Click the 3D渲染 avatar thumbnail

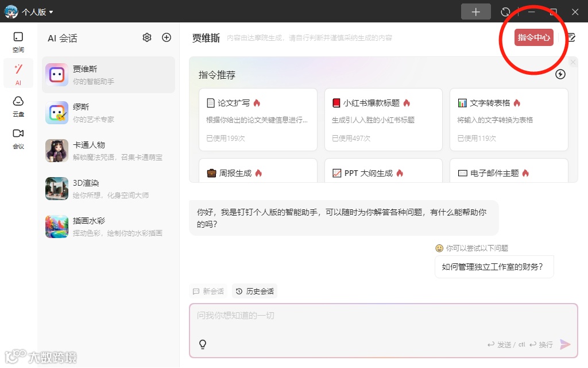coord(57,189)
